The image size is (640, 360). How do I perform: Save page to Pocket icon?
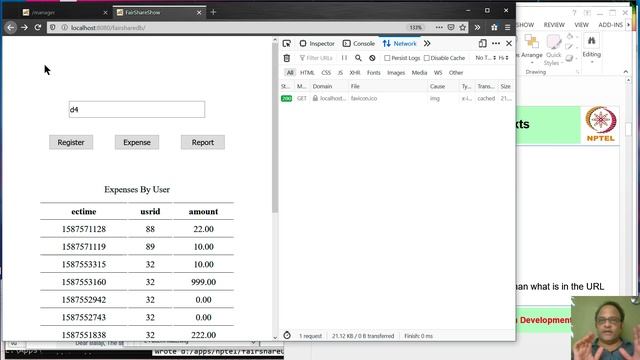coord(451,27)
